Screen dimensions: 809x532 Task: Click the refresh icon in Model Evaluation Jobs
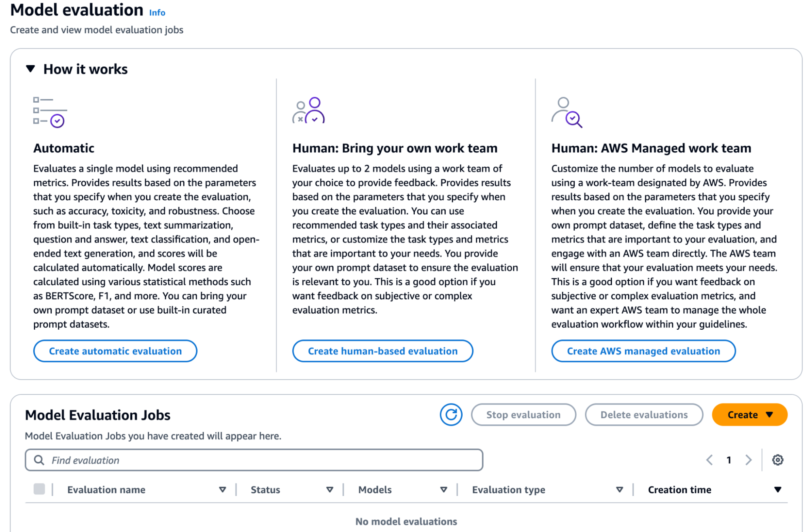pos(451,415)
